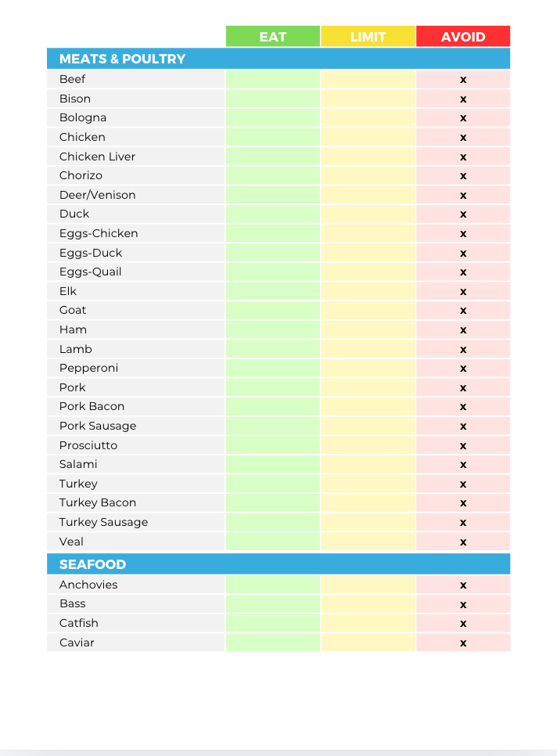Click the x mark next to Chorizo

coord(463,176)
